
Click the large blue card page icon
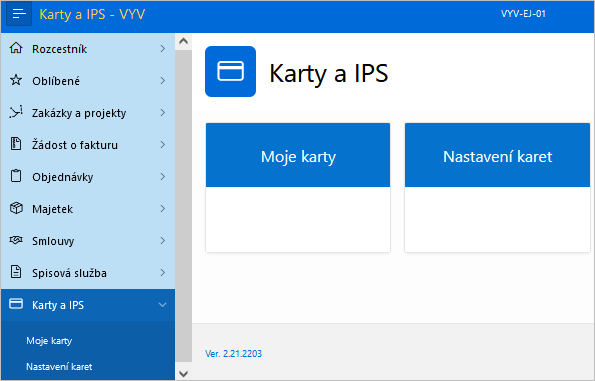pos(230,71)
